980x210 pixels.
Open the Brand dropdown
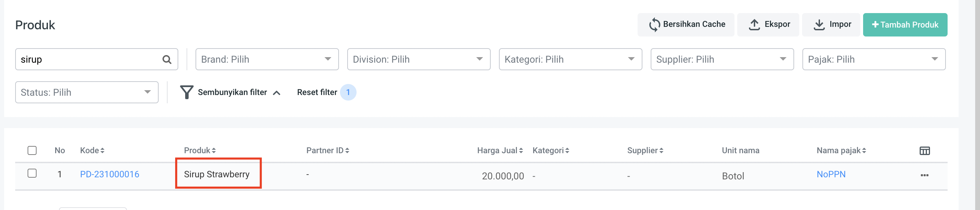(x=267, y=60)
